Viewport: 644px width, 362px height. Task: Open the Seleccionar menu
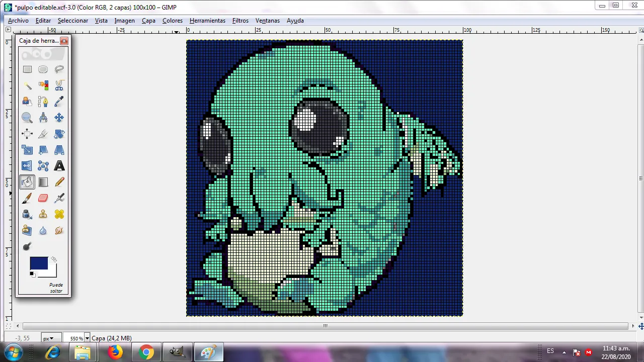click(x=73, y=21)
